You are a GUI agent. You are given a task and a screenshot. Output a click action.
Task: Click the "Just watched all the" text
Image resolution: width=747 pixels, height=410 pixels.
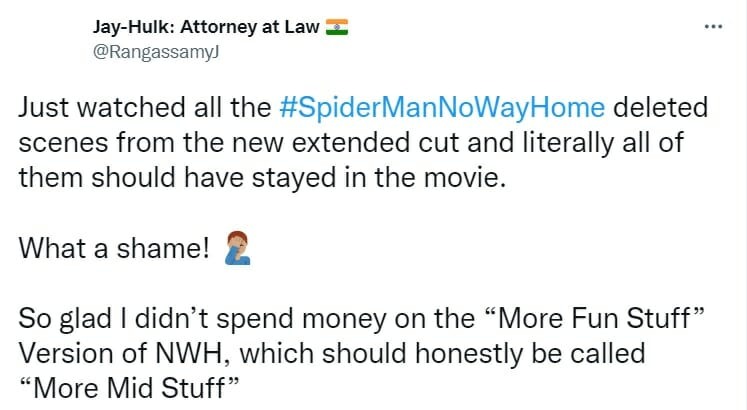pyautogui.click(x=148, y=107)
